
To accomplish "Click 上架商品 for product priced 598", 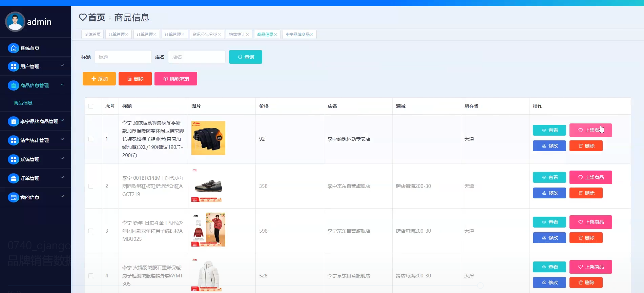I will pyautogui.click(x=591, y=222).
